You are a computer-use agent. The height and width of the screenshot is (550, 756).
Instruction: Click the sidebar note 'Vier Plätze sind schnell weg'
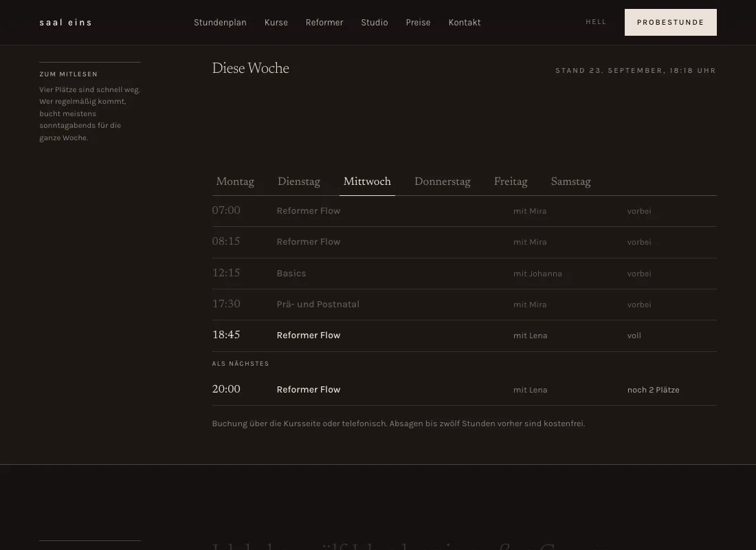click(89, 113)
